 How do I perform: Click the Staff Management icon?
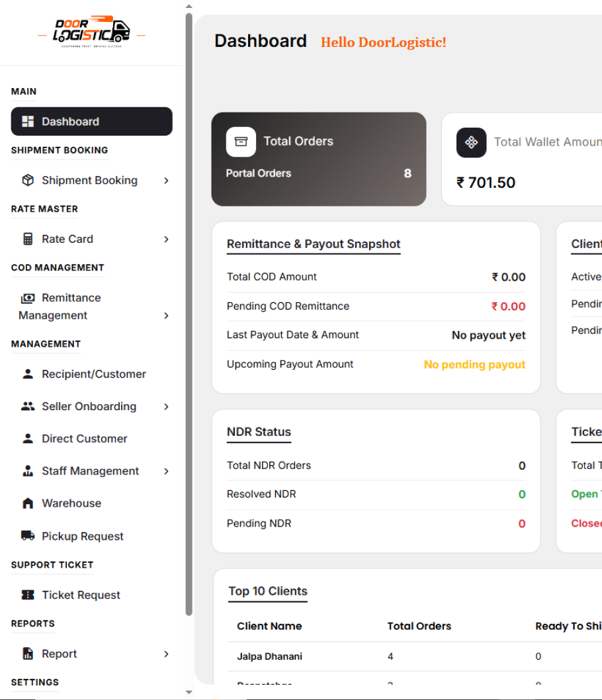click(x=28, y=471)
